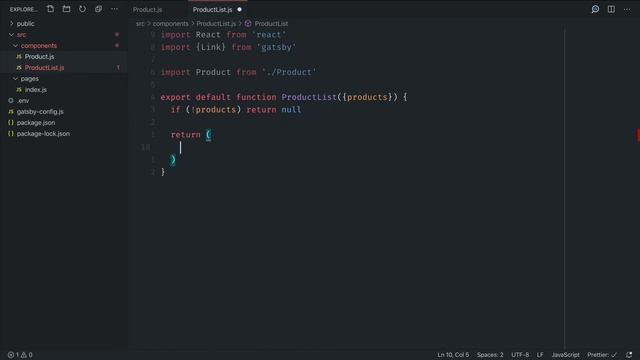640x360 pixels.
Task: Open the .env file
Action: [x=23, y=101]
